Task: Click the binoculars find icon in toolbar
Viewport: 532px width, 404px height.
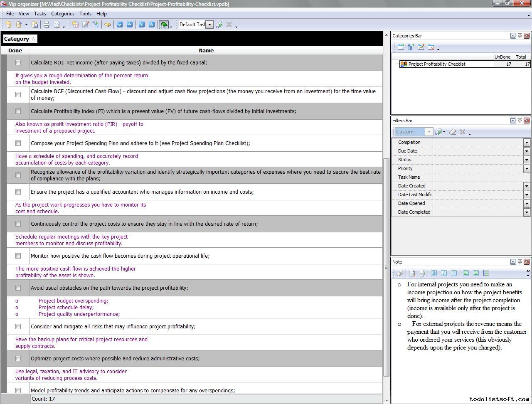Action: (x=108, y=25)
